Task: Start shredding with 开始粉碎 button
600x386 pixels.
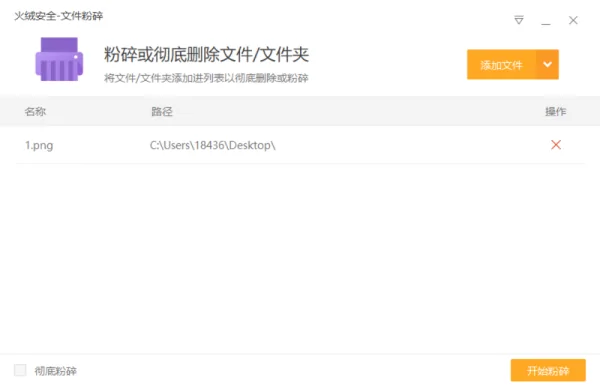Action: 548,370
